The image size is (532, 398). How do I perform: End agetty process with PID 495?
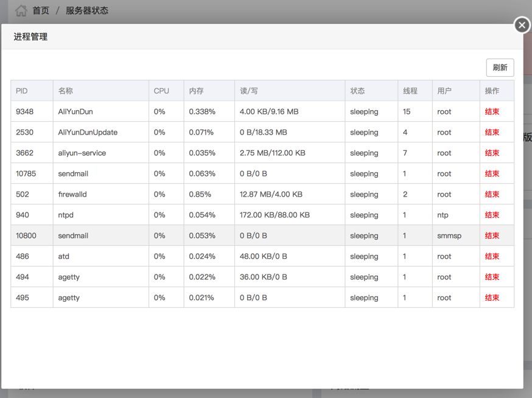[x=492, y=298]
